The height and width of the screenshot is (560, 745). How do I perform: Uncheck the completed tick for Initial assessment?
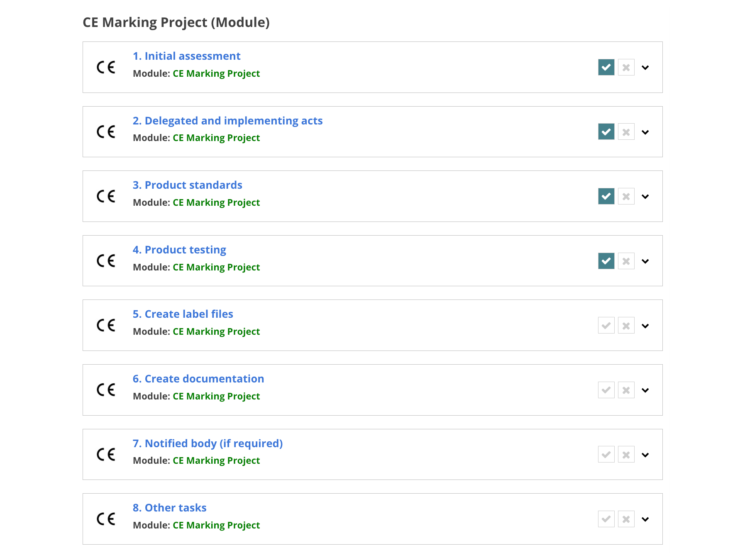(x=606, y=67)
